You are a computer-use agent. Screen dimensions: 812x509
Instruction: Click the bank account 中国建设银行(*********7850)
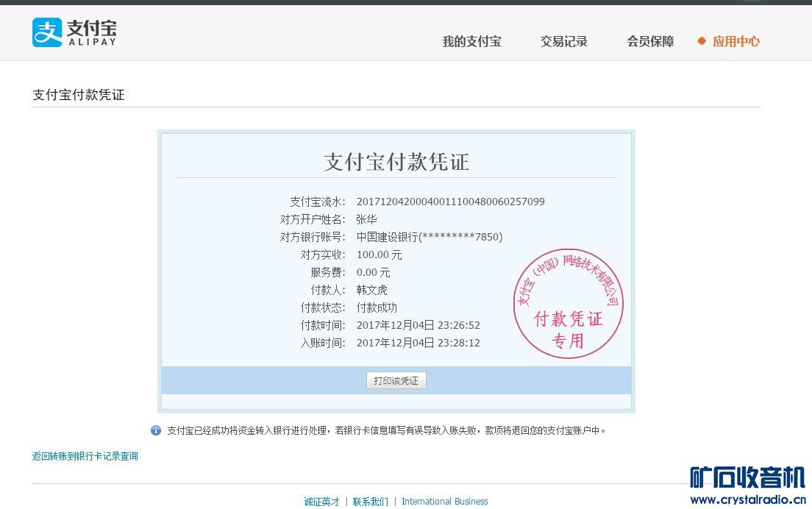click(x=430, y=237)
